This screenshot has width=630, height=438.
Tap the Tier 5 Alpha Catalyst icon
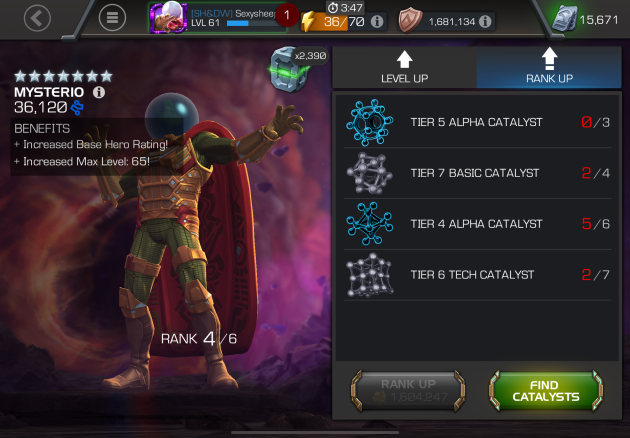click(369, 122)
